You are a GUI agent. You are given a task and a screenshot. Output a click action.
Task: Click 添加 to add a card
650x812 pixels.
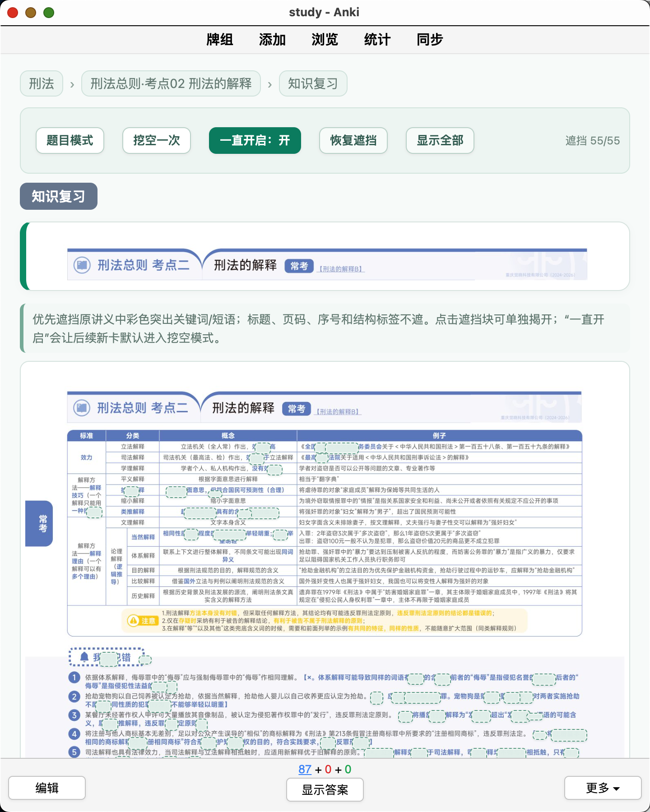(272, 40)
